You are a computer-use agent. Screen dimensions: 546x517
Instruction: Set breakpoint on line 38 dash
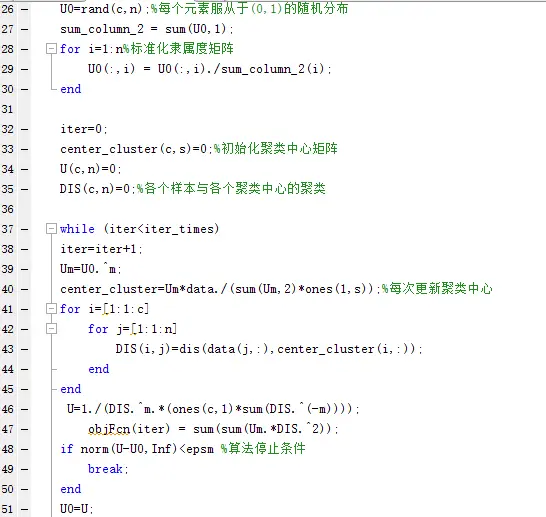click(24, 249)
